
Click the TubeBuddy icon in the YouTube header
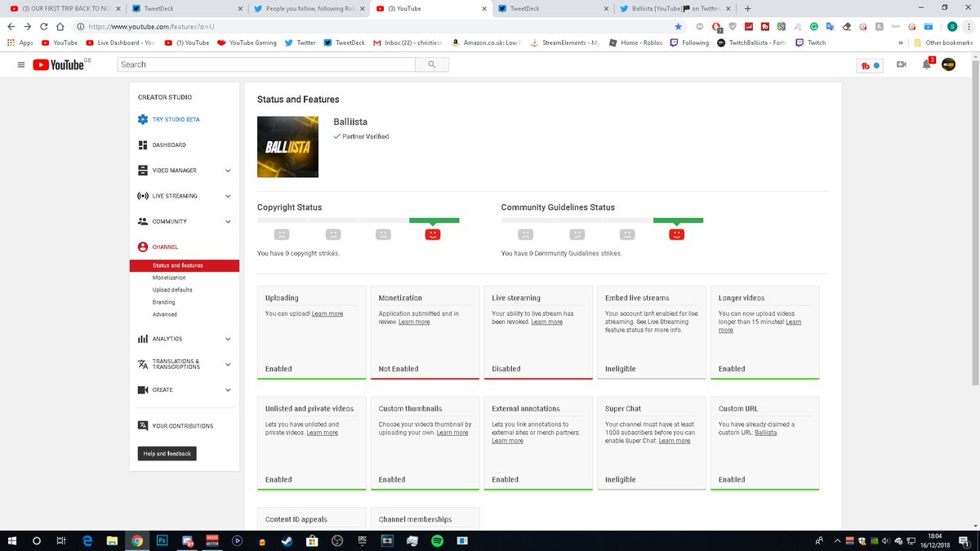tap(870, 64)
